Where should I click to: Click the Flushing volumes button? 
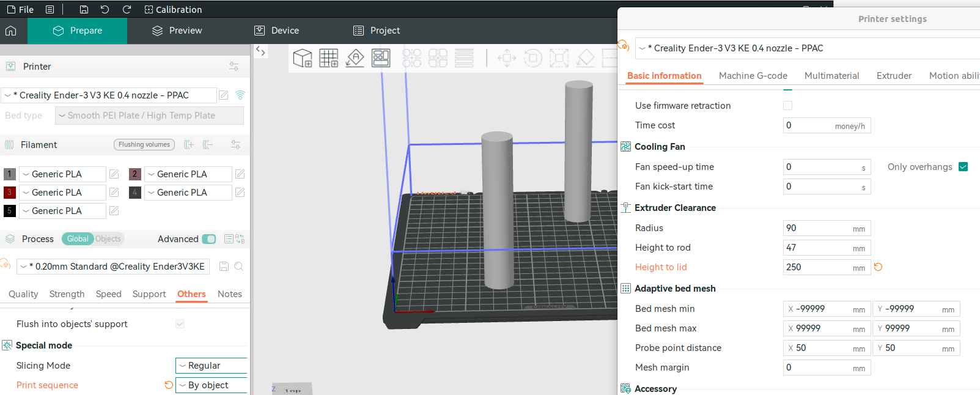click(x=144, y=145)
